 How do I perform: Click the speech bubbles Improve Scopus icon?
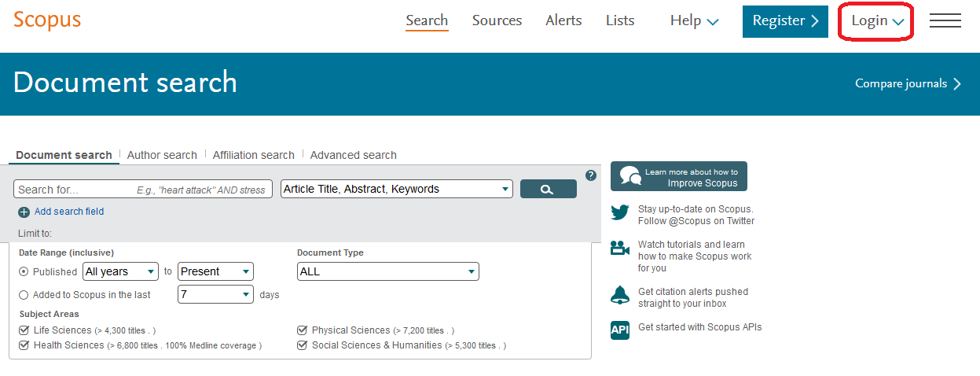(x=630, y=176)
